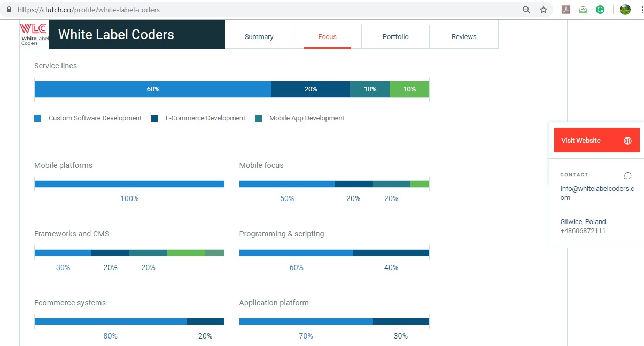Click the E-Commerce Development legend item

click(x=205, y=118)
